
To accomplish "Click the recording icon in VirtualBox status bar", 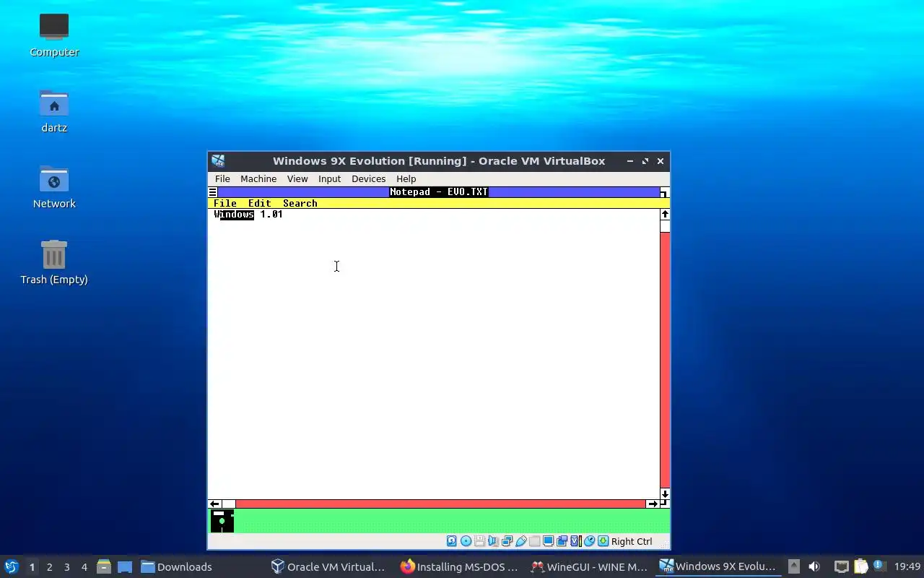I will pos(562,541).
